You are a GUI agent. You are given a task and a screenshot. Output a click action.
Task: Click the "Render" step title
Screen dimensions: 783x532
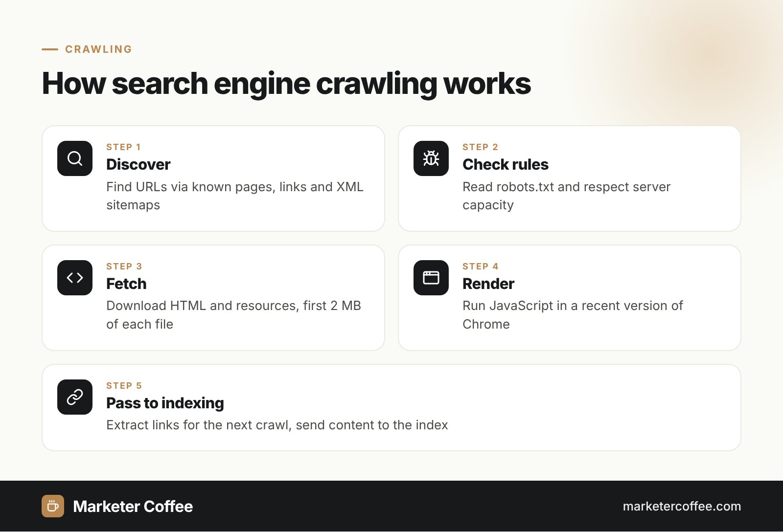coord(488,284)
